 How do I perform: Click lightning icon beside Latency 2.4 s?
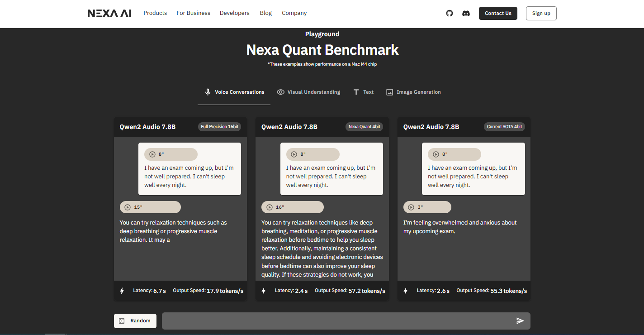click(264, 291)
